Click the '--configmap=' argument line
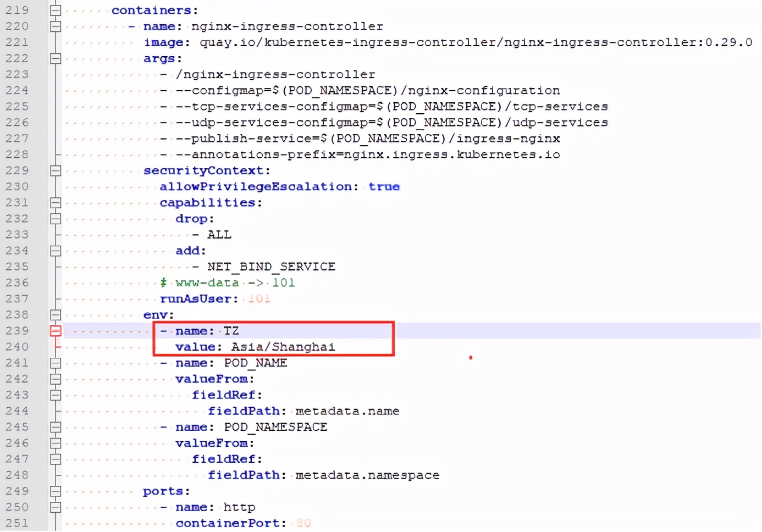762x532 pixels. click(x=368, y=90)
